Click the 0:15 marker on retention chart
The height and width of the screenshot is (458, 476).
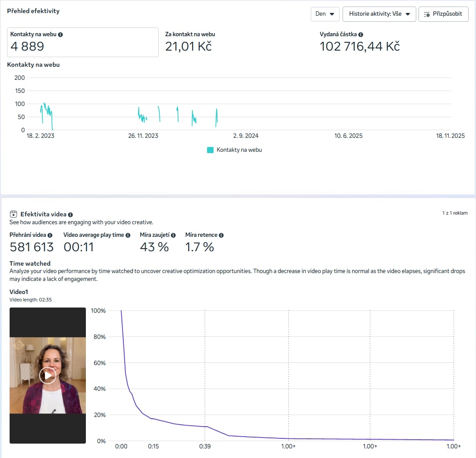pyautogui.click(x=153, y=446)
